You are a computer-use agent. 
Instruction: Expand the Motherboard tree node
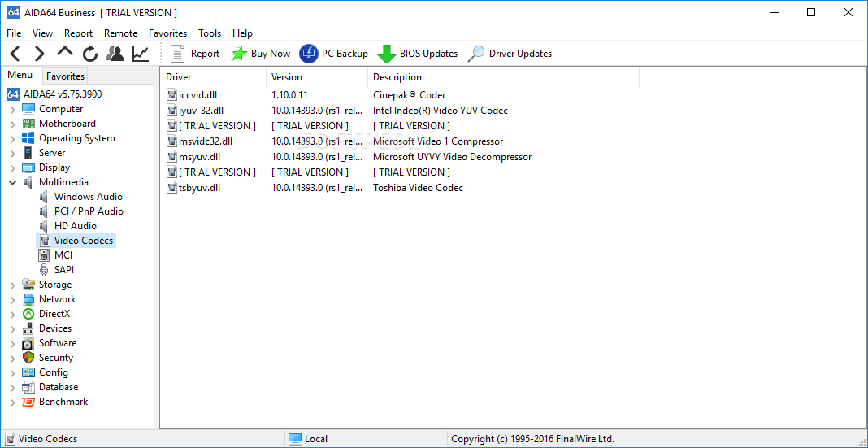(13, 124)
